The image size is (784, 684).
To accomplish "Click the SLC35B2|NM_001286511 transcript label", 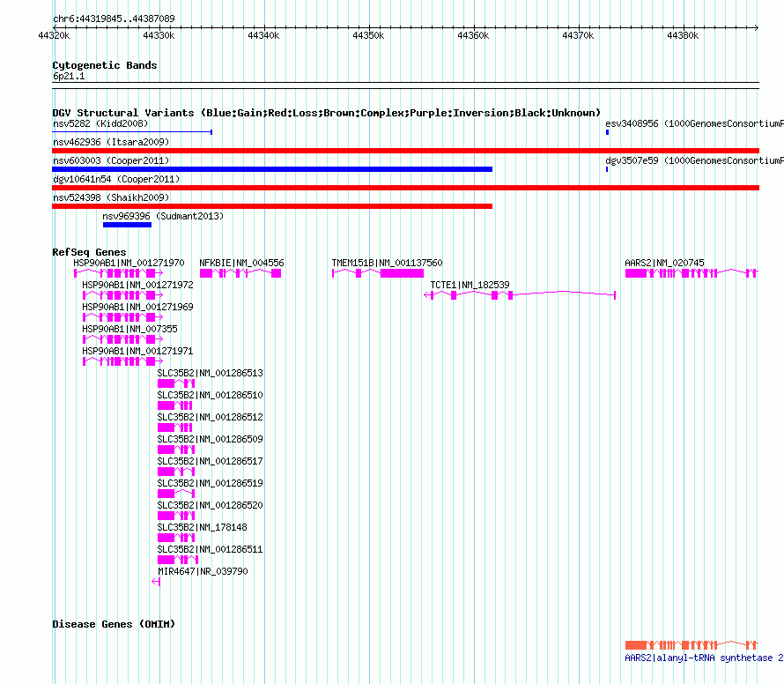I will click(210, 549).
